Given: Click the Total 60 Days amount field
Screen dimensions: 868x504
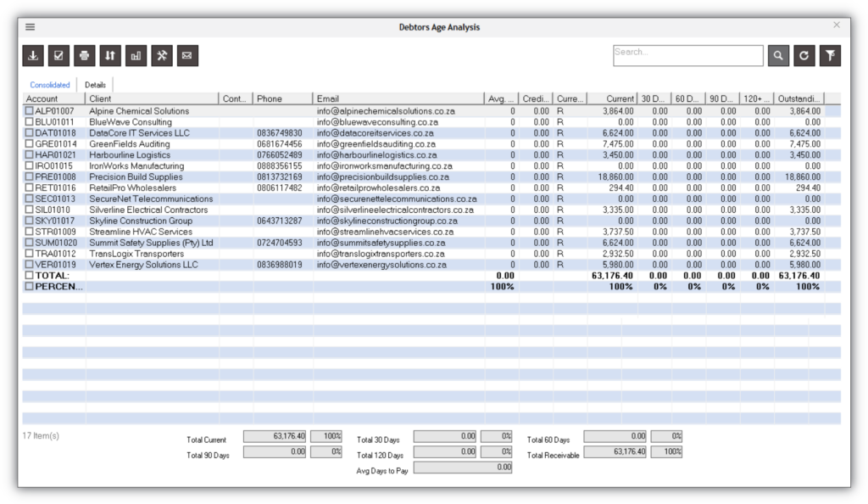Looking at the screenshot, I should 615,436.
